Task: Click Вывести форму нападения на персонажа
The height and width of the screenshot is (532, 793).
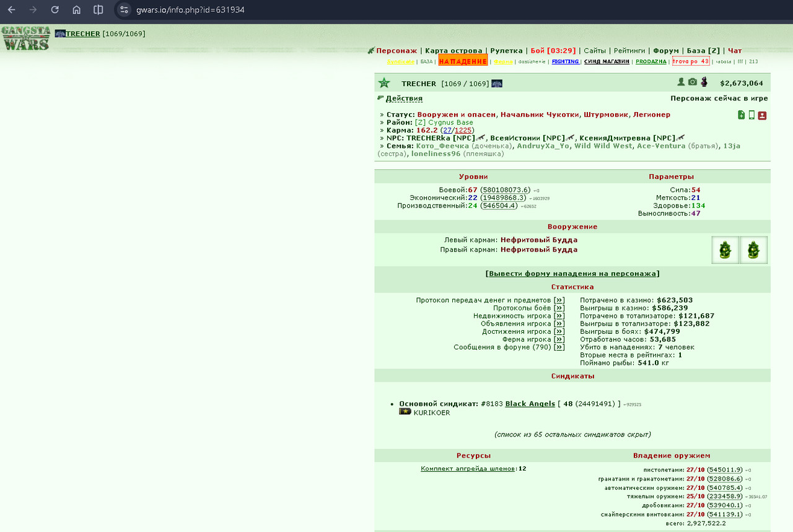Action: [x=572, y=274]
